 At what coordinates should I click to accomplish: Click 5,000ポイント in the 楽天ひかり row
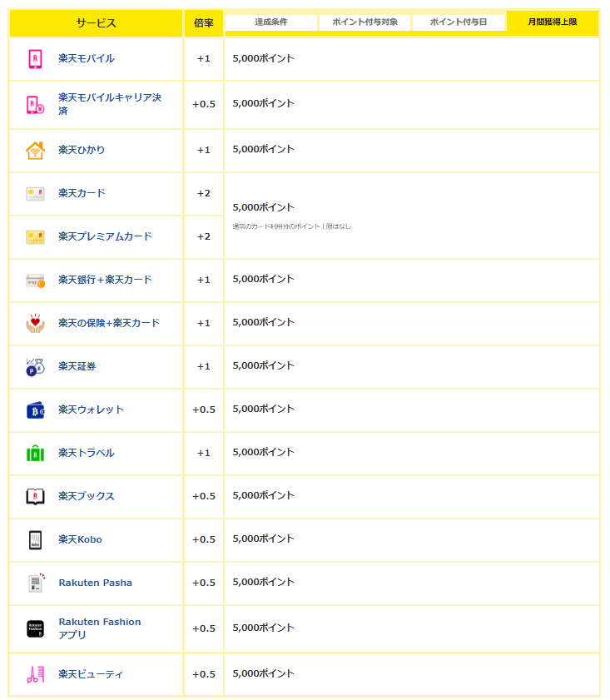pyautogui.click(x=263, y=149)
